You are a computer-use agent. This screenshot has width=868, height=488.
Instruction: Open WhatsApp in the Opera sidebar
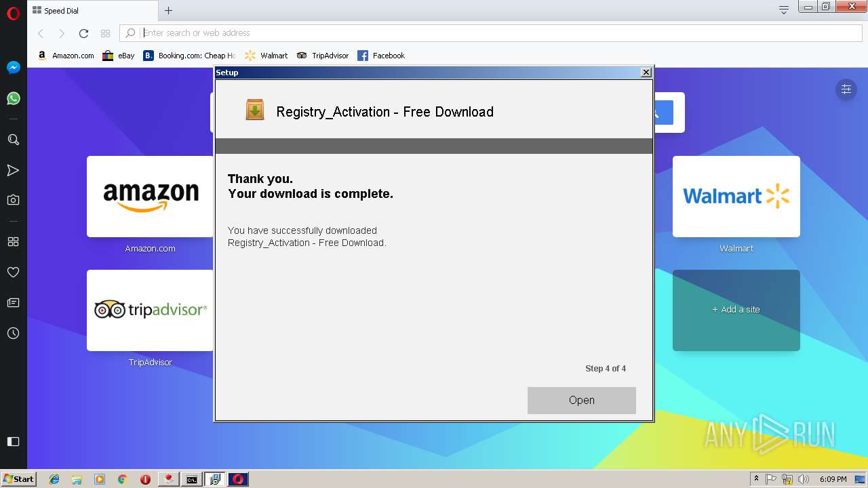point(13,98)
